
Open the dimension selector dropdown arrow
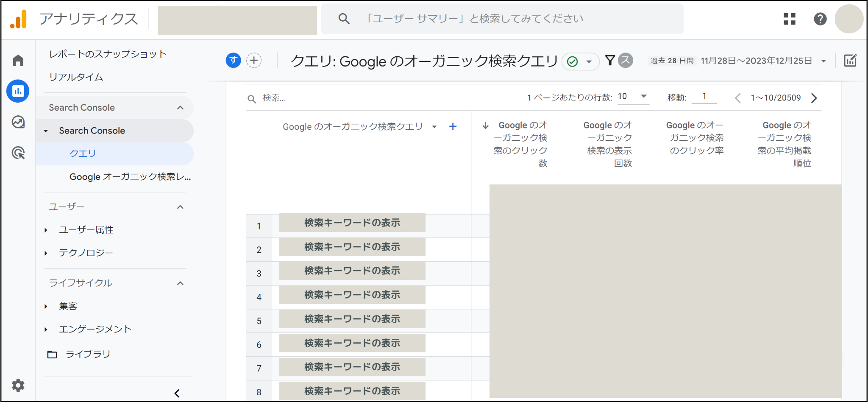[434, 127]
